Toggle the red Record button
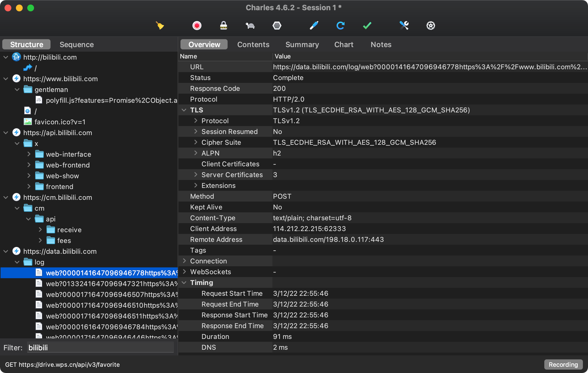588x373 pixels. [197, 26]
